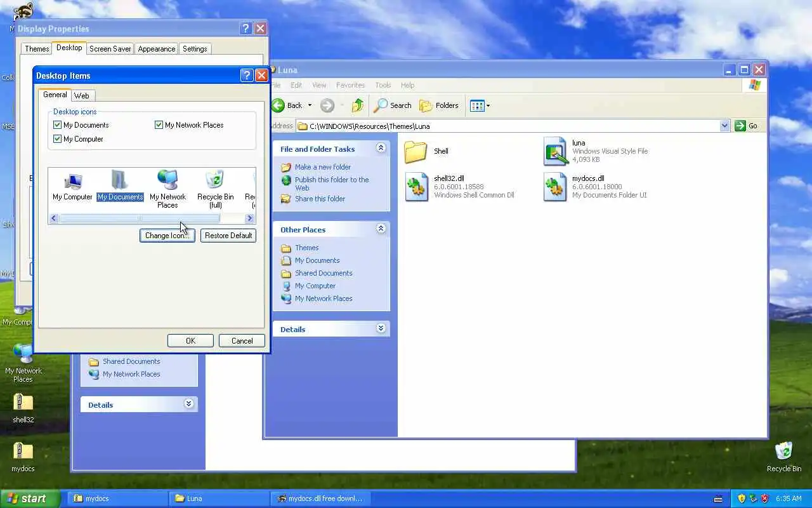Click the help button on Display Properties
812x508 pixels.
click(x=246, y=29)
